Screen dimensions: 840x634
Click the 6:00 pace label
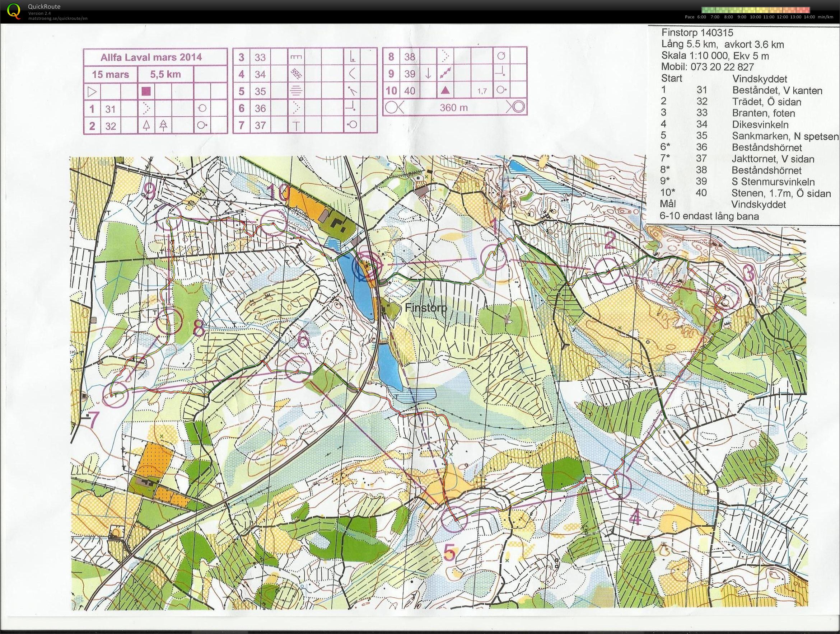701,17
